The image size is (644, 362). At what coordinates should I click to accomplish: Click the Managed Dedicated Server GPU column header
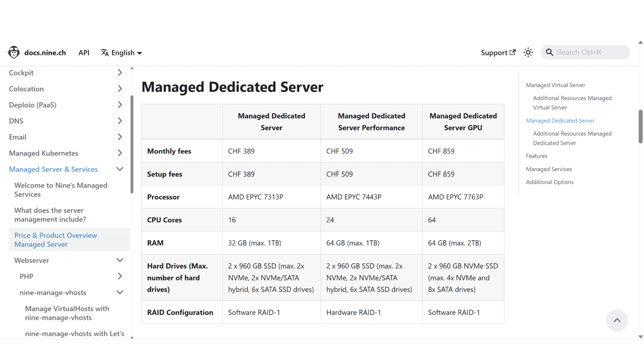click(x=463, y=122)
